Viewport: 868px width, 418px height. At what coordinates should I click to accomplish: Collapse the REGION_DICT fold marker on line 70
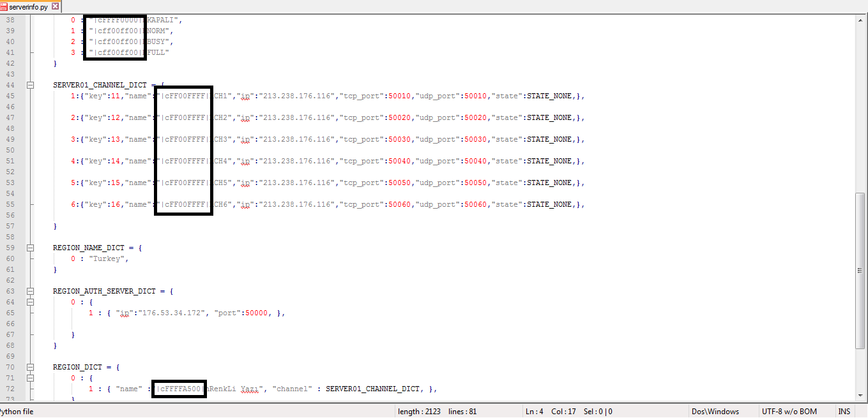pyautogui.click(x=30, y=367)
